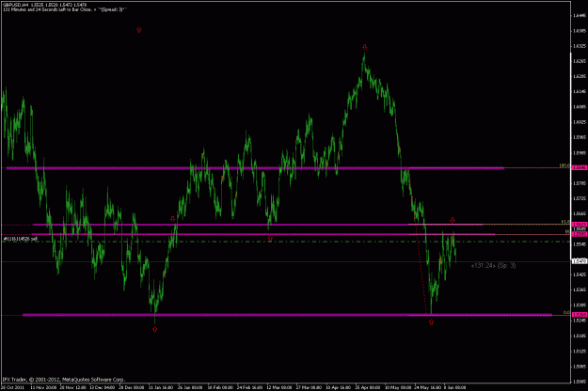Click the '131:24 (Sp: 3)' timer label
The image size is (588, 391).
click(494, 266)
